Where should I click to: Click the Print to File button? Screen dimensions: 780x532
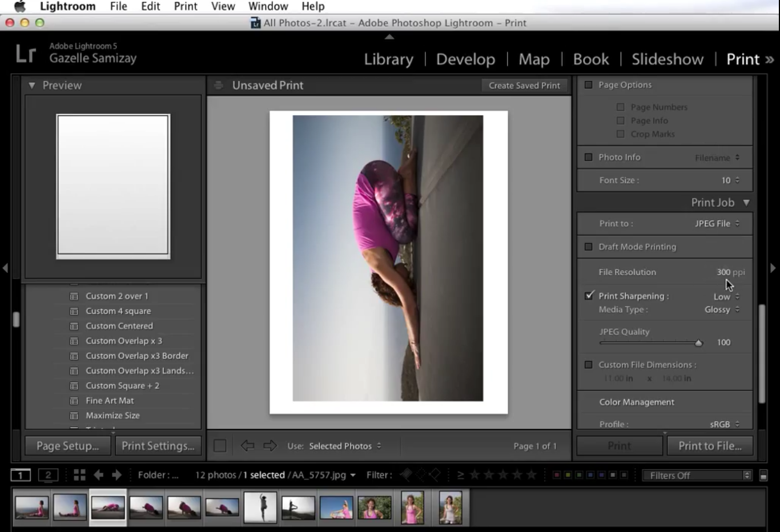coord(710,445)
